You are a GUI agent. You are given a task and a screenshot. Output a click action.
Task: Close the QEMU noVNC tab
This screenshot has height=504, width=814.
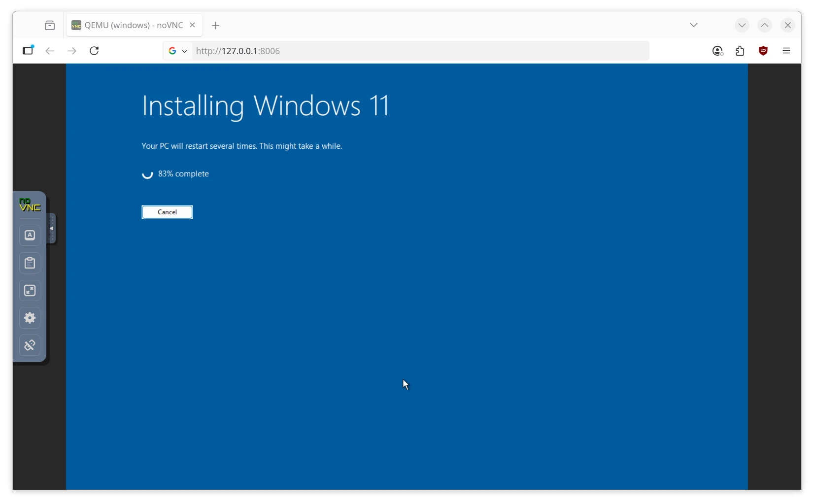pyautogui.click(x=193, y=25)
